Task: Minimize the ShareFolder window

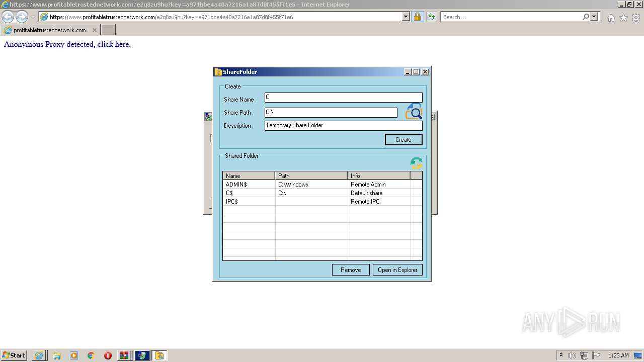Action: tap(408, 72)
